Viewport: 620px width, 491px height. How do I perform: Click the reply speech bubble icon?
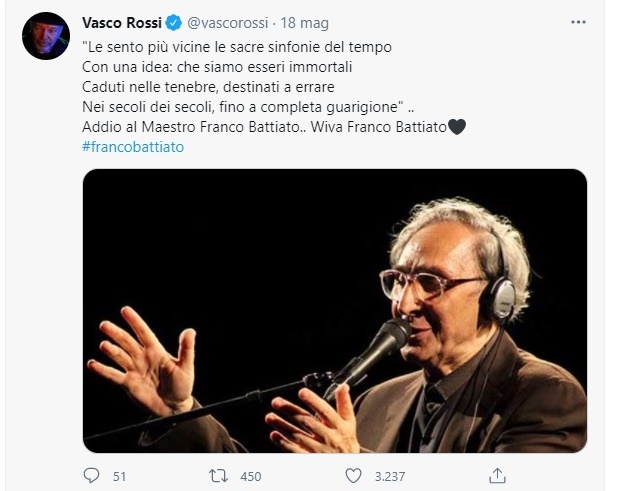[x=91, y=476]
